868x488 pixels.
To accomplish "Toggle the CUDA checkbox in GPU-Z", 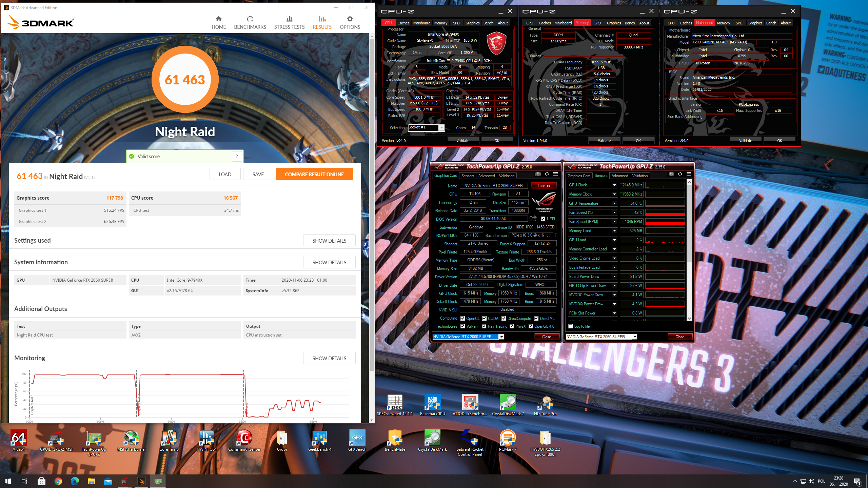I will tap(484, 319).
